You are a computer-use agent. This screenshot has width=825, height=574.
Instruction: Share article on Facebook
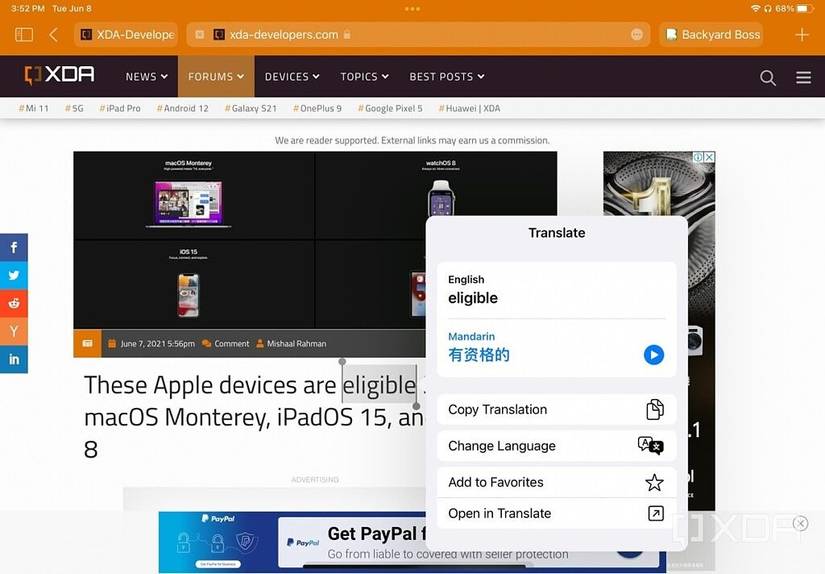(x=14, y=247)
